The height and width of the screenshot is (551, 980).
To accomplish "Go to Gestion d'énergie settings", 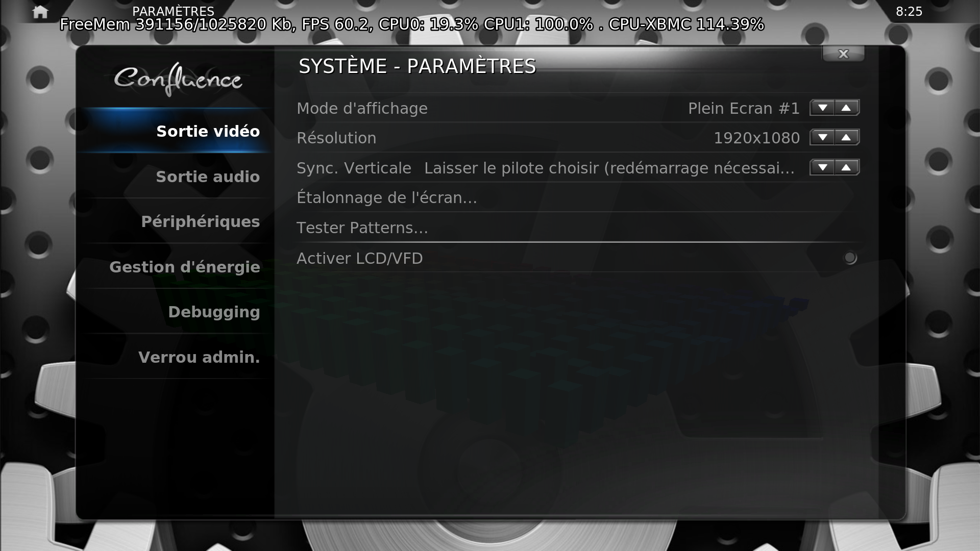I will [x=175, y=267].
